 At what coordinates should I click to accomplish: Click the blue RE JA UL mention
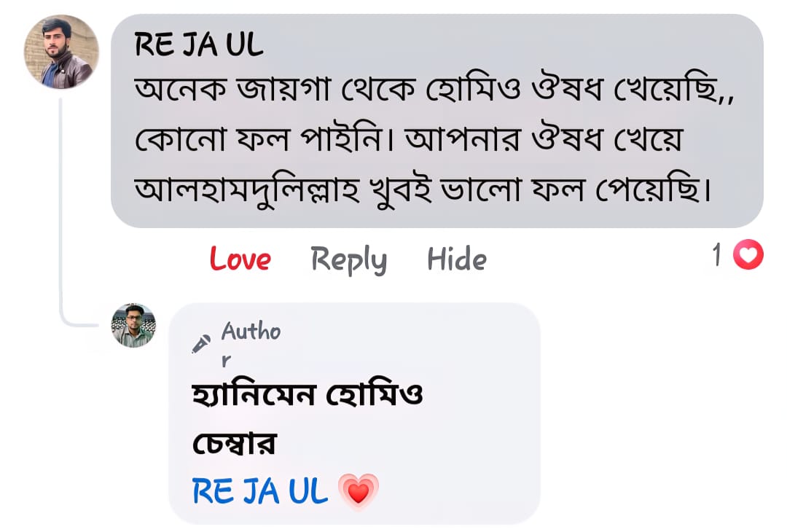(260, 492)
